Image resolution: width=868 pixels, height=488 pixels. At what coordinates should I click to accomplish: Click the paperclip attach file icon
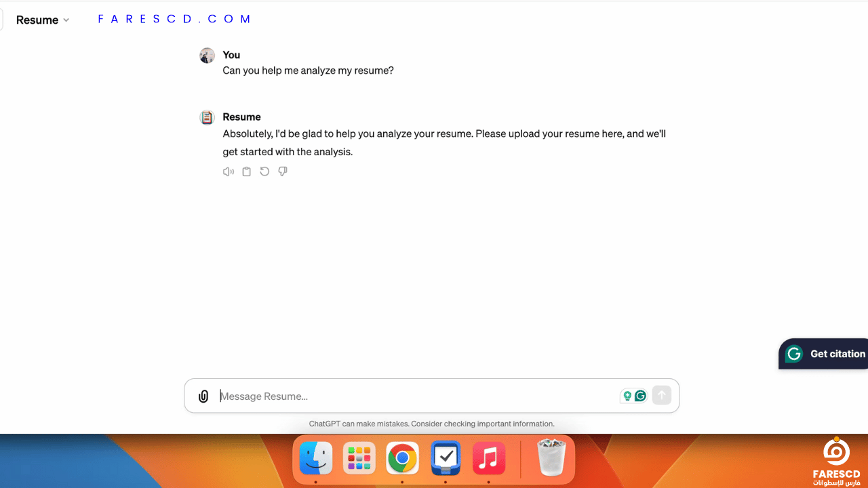point(203,396)
